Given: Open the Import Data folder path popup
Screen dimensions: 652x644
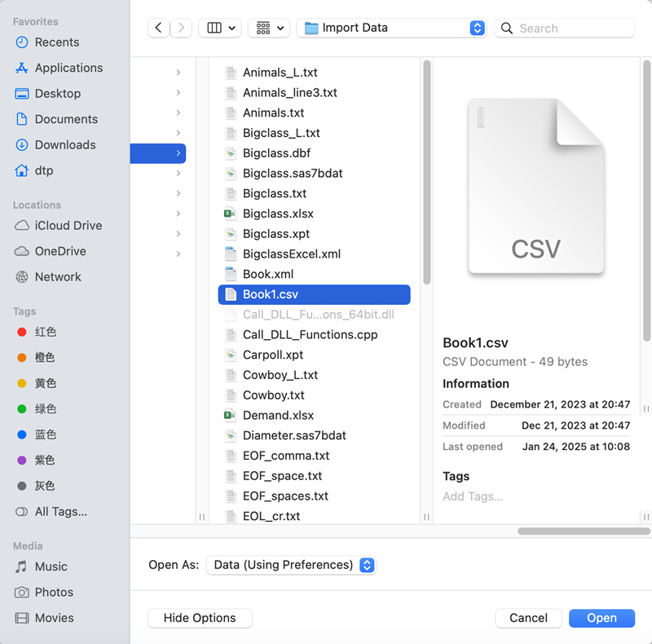Looking at the screenshot, I should (390, 28).
